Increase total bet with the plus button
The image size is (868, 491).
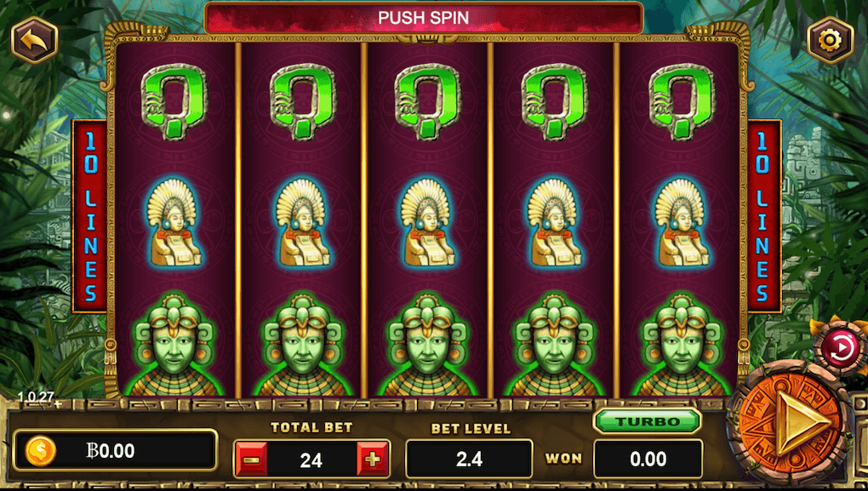[x=373, y=460]
